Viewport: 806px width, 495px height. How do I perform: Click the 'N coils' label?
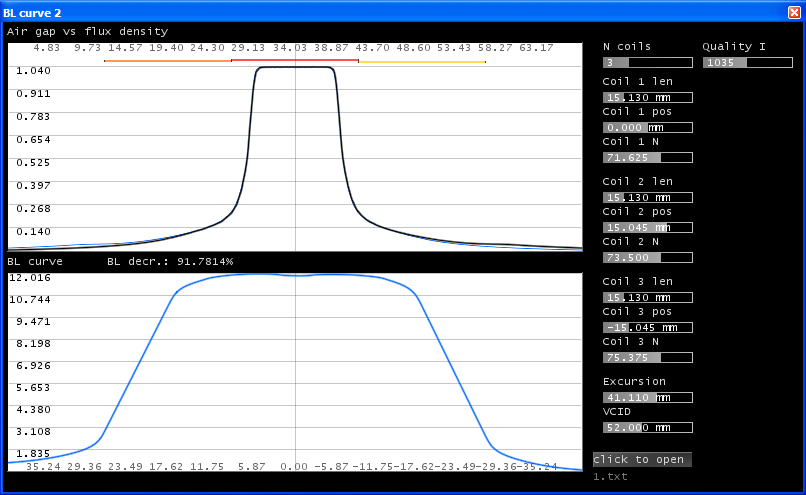coord(627,47)
